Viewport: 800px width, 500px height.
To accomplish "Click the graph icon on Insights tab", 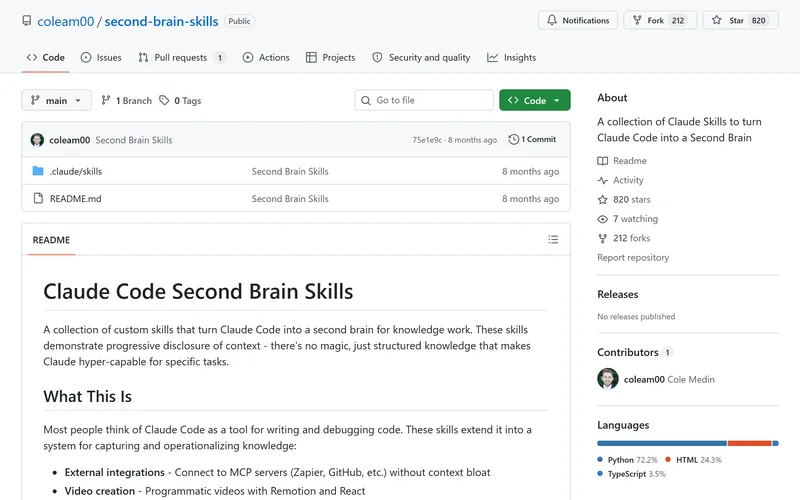I will 492,58.
